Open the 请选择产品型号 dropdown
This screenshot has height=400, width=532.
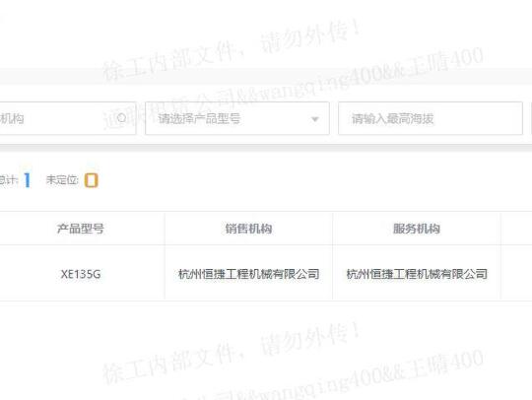[x=237, y=118]
